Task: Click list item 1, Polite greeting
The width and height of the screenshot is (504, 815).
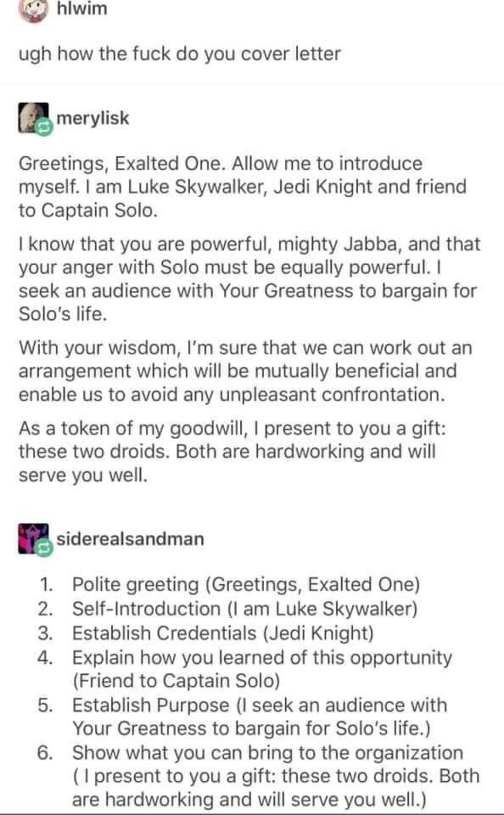Action: pyautogui.click(x=229, y=585)
